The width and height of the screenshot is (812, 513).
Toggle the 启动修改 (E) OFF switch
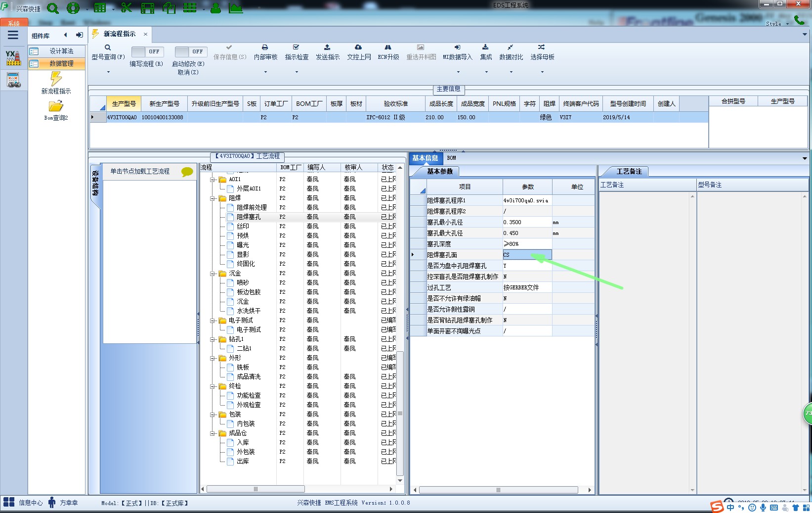click(x=191, y=51)
